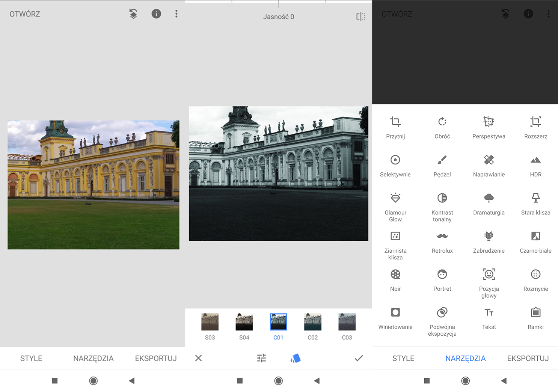This screenshot has width=558, height=392.
Task: Pick the S04 style thumbnail
Action: [244, 322]
